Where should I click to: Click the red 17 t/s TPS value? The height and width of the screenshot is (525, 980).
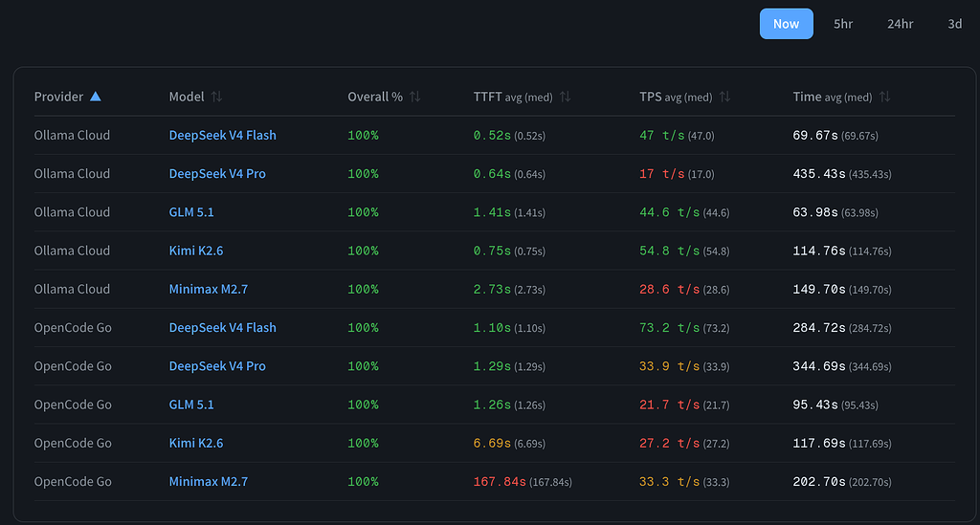662,174
